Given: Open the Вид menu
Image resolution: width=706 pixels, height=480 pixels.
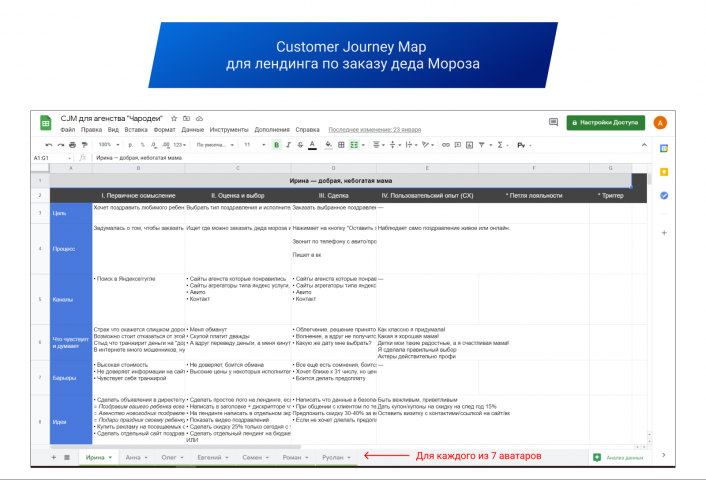Looking at the screenshot, I should (113, 130).
